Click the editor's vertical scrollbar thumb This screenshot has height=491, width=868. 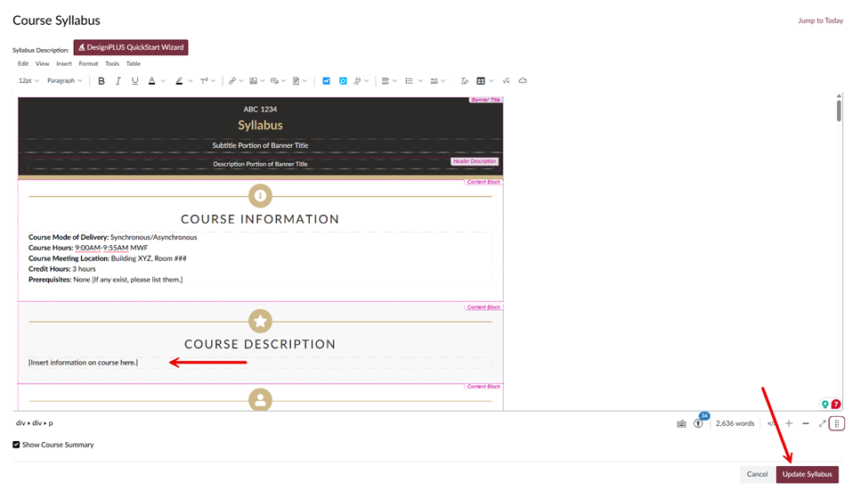[x=840, y=110]
